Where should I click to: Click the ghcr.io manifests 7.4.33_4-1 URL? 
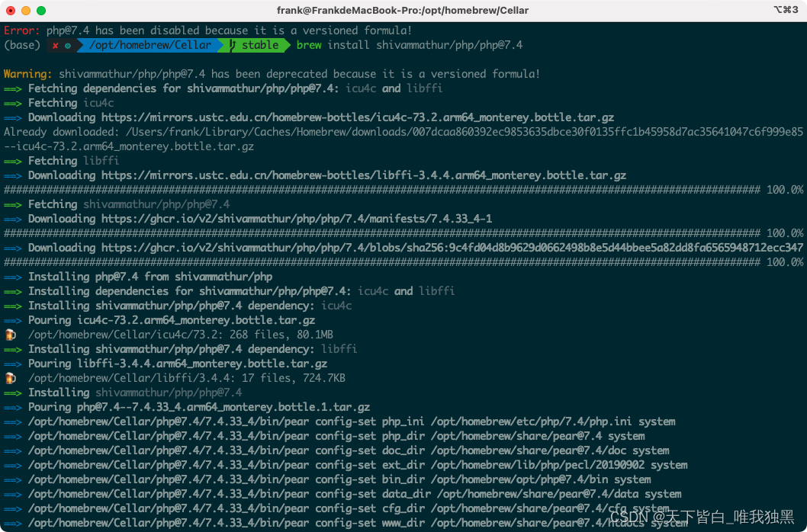click(297, 220)
